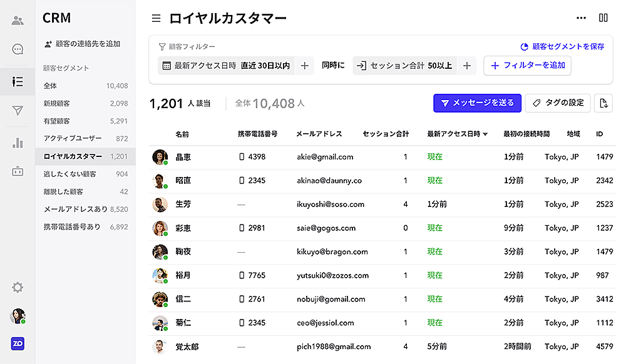
Task: Open the bar chart statistics icon
Action: click(x=18, y=142)
